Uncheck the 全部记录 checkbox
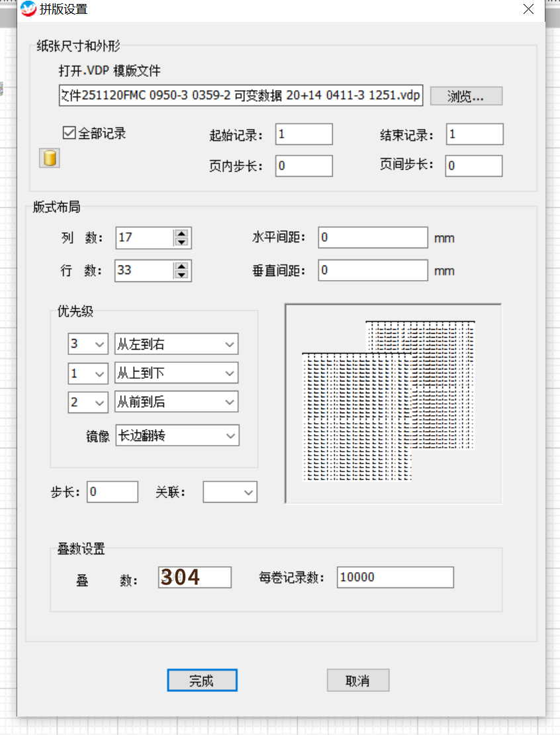The width and height of the screenshot is (560, 735). 69,132
